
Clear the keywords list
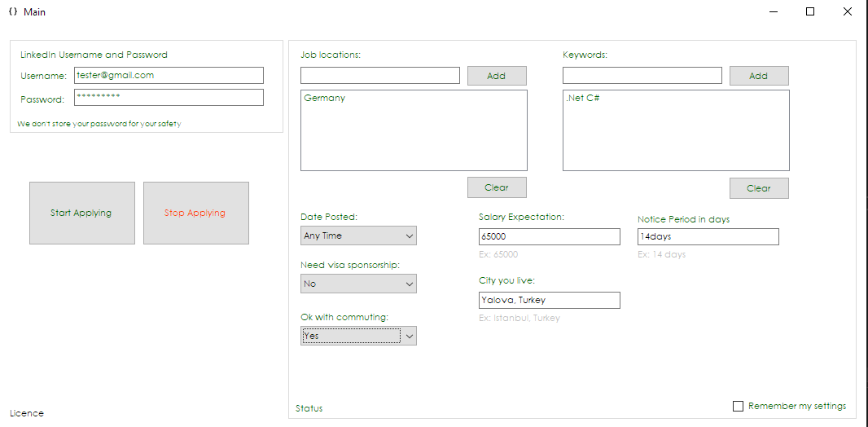[759, 187]
